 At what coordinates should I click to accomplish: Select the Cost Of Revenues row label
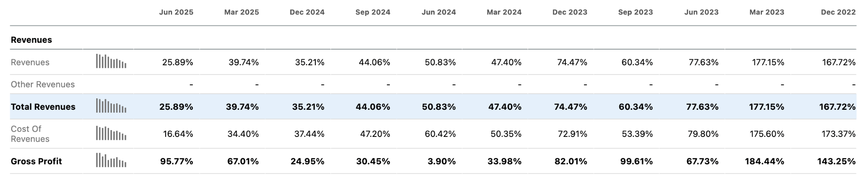30,134
